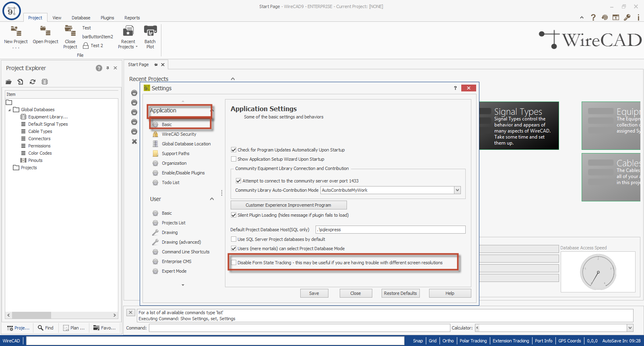Open Support Paths settings page
Screen dimensions: 644x346
(x=175, y=153)
